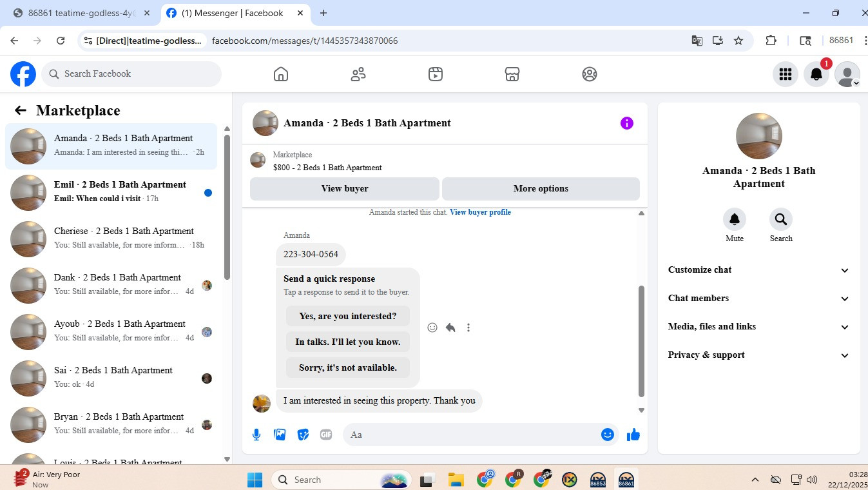Open the Facebook home icon
This screenshot has width=868, height=490.
click(x=280, y=74)
